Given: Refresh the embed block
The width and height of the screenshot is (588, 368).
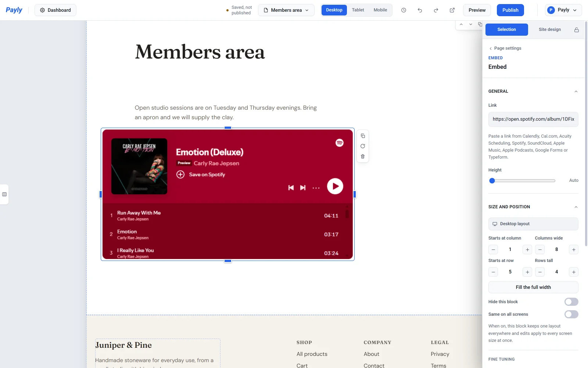Looking at the screenshot, I should click(363, 146).
